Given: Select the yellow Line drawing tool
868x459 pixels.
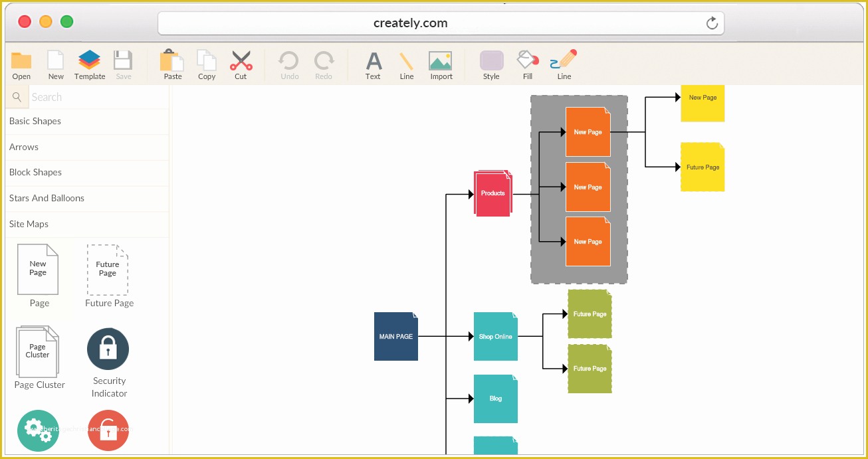Looking at the screenshot, I should [407, 61].
